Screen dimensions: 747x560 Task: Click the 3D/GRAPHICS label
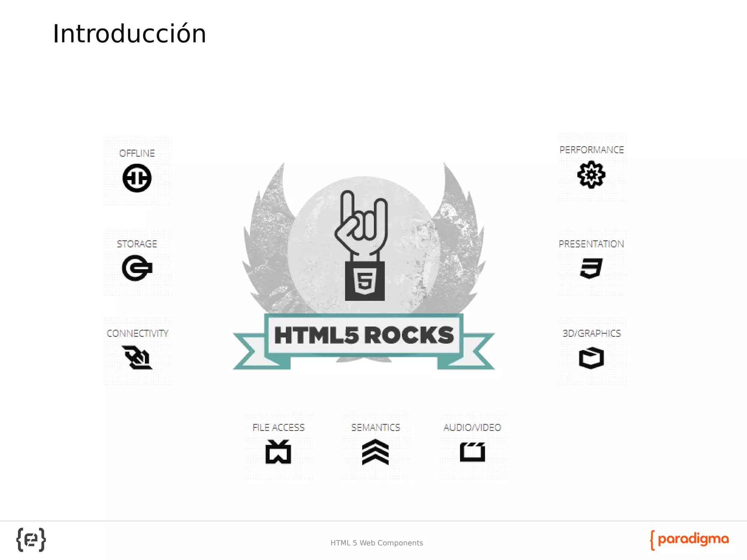[592, 333]
